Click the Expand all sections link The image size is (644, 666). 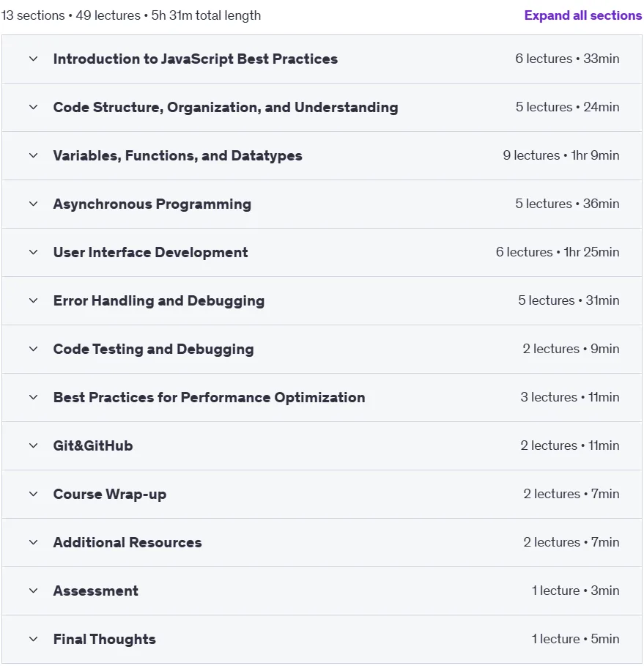click(x=583, y=15)
